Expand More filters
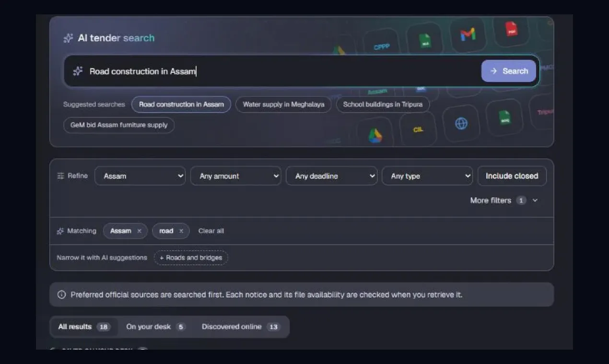609x364 pixels. [x=504, y=200]
